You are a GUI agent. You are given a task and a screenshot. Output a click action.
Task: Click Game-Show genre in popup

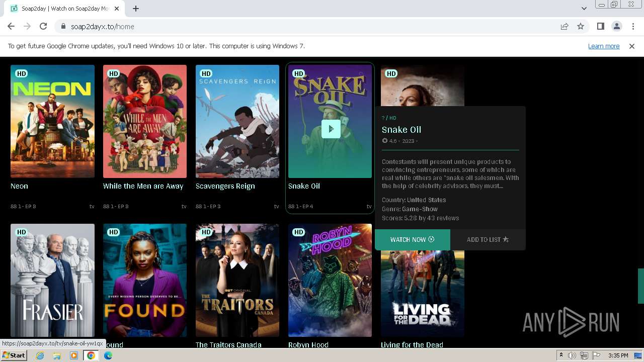pyautogui.click(x=420, y=209)
